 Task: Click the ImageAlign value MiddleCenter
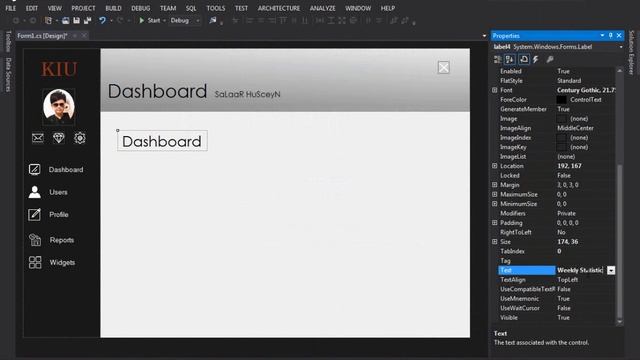576,128
